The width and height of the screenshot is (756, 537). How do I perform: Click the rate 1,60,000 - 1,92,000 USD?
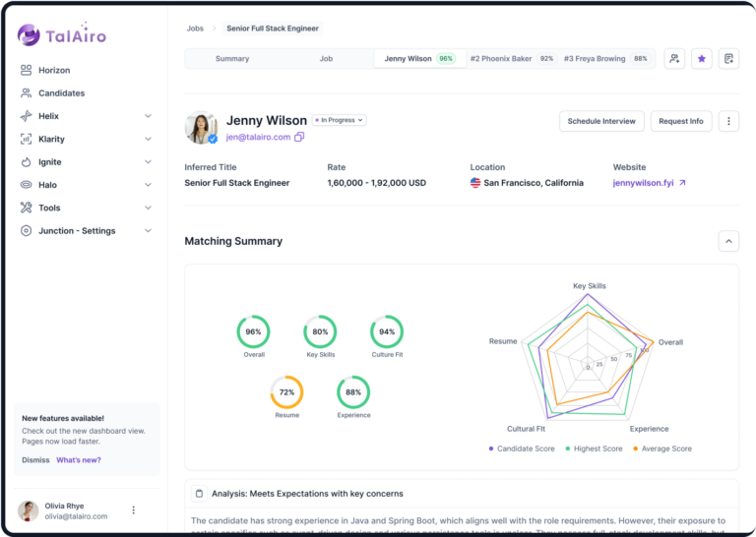point(377,183)
